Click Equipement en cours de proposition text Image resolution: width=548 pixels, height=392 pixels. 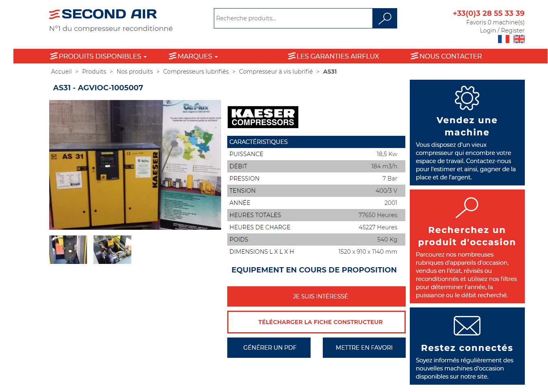click(314, 270)
